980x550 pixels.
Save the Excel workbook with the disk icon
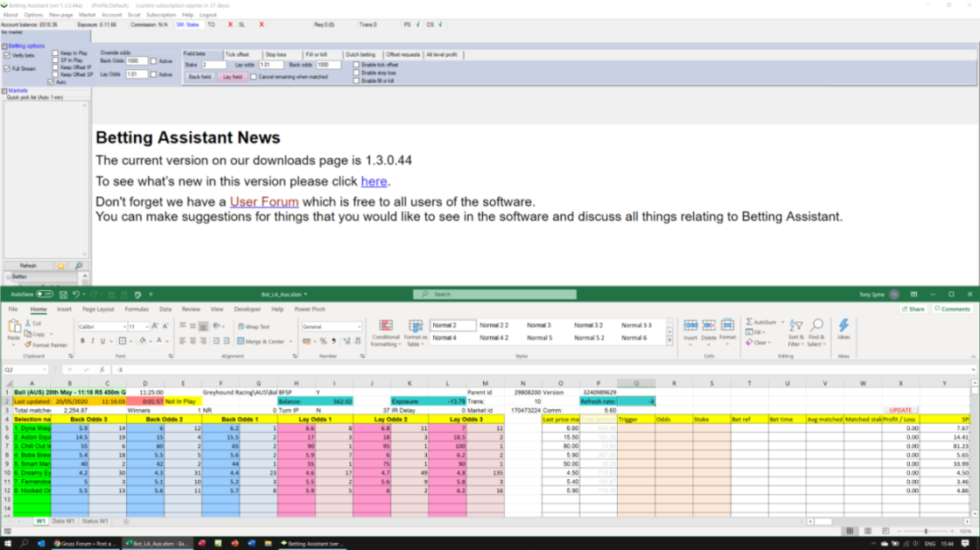(x=63, y=294)
